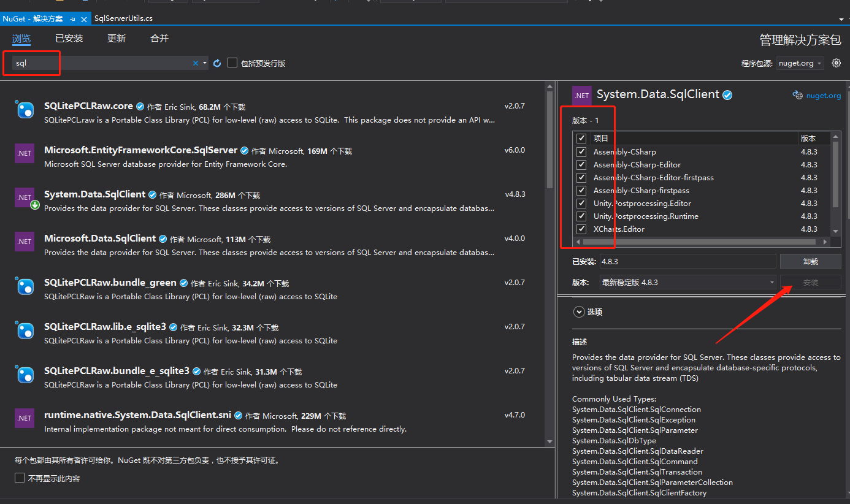
Task: Click the globe icon beside the nuget.org link
Action: pyautogui.click(x=797, y=95)
